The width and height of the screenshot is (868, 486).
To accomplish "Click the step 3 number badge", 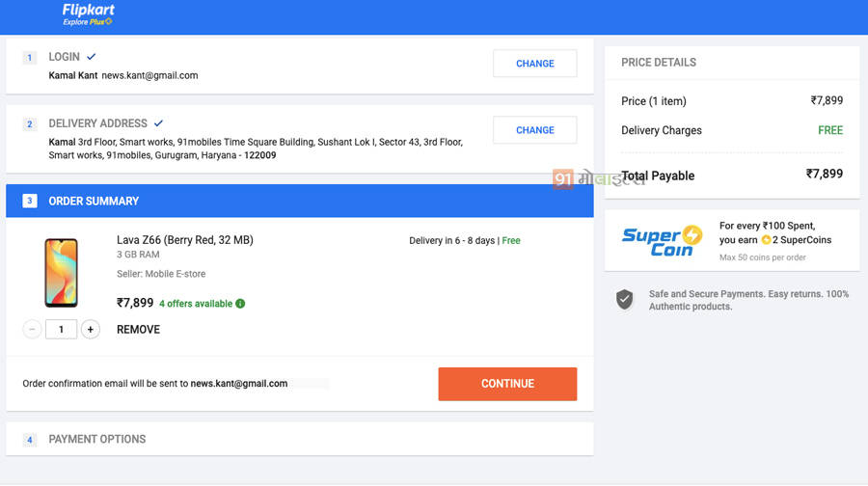I will pyautogui.click(x=30, y=201).
